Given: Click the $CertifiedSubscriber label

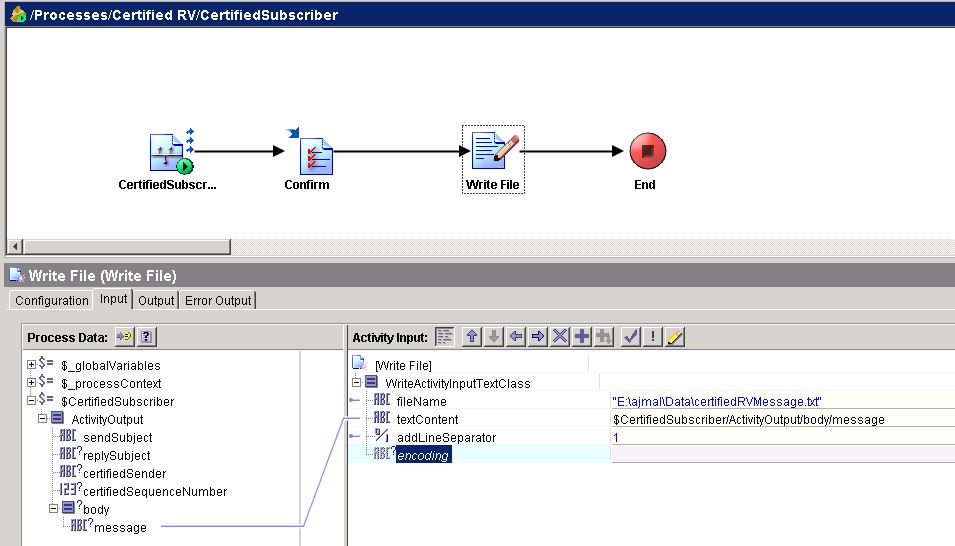Looking at the screenshot, I should point(118,402).
